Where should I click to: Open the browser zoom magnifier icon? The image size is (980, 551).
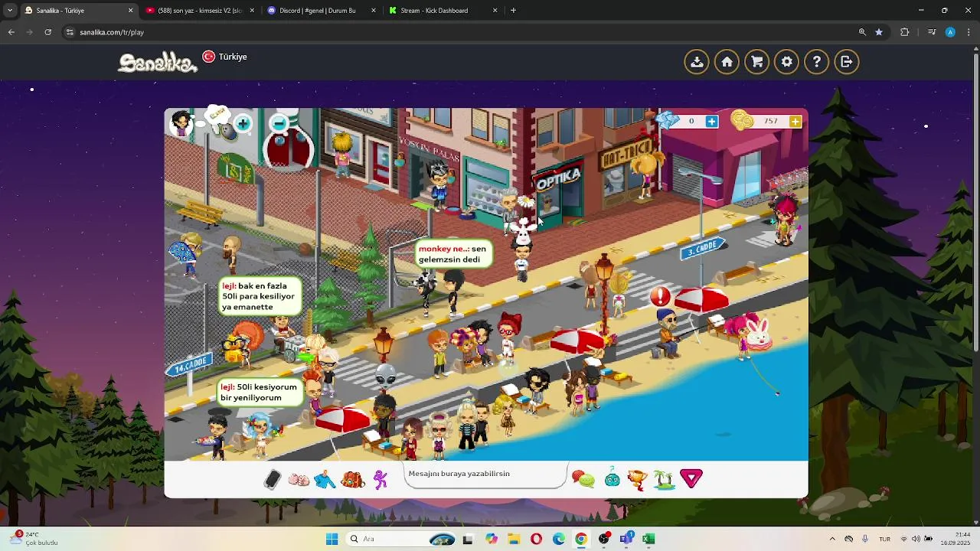click(x=862, y=32)
